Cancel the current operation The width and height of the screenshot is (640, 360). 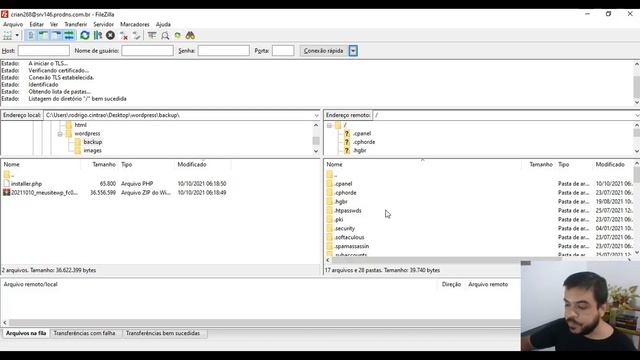[x=110, y=36]
